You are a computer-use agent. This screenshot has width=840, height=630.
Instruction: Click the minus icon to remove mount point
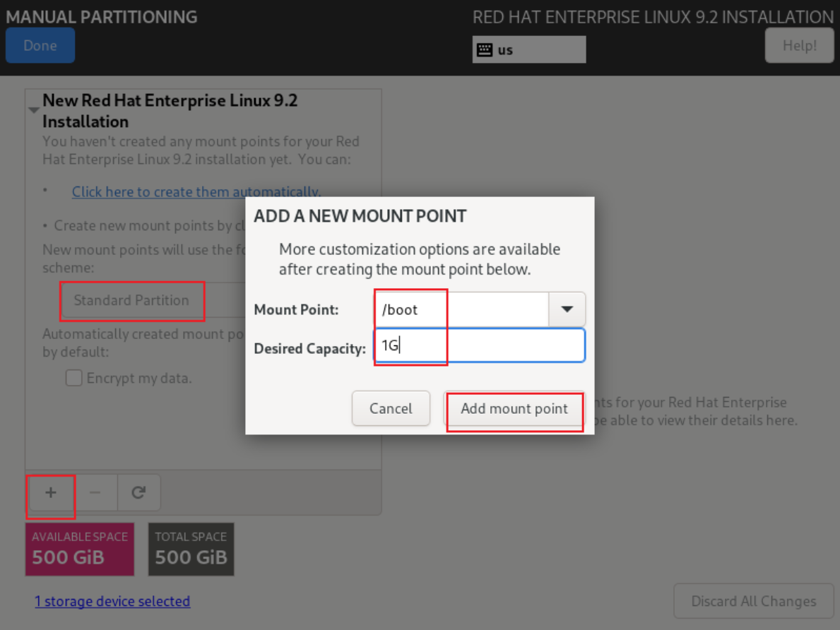coord(95,492)
